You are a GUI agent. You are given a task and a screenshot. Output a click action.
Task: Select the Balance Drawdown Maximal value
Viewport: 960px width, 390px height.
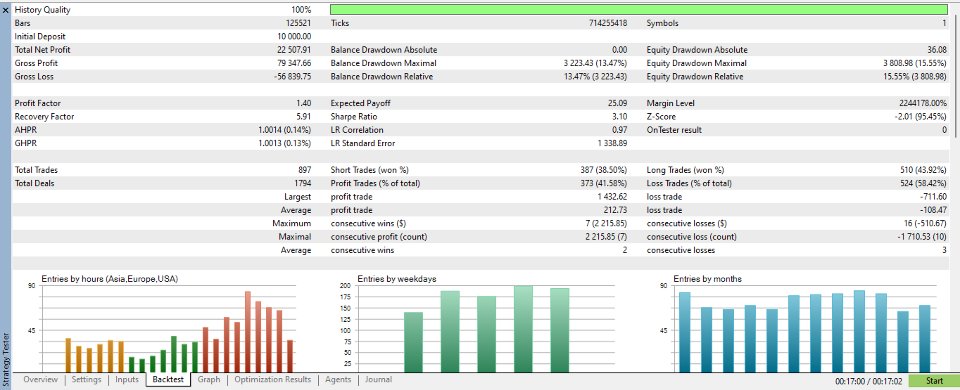(x=596, y=63)
